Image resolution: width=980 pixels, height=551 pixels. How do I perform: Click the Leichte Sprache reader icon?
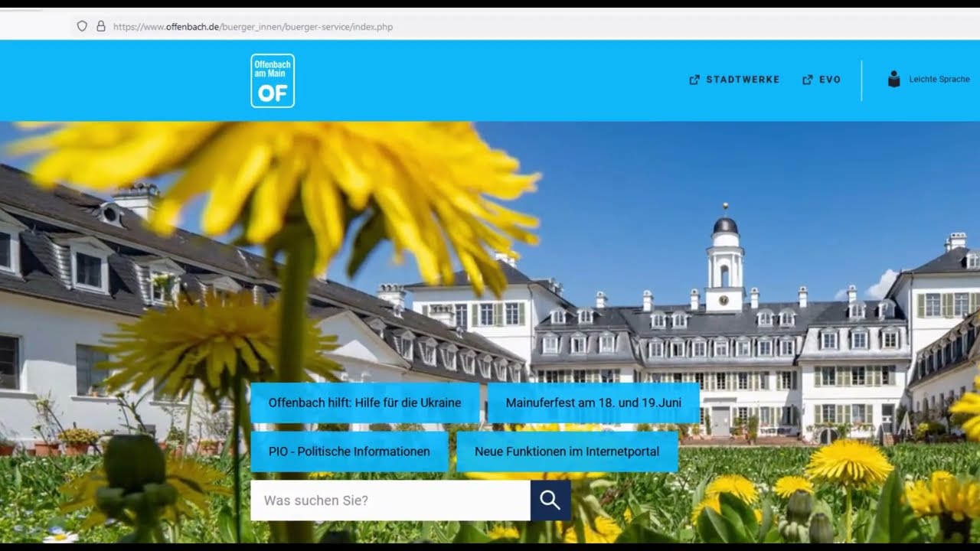pos(893,79)
